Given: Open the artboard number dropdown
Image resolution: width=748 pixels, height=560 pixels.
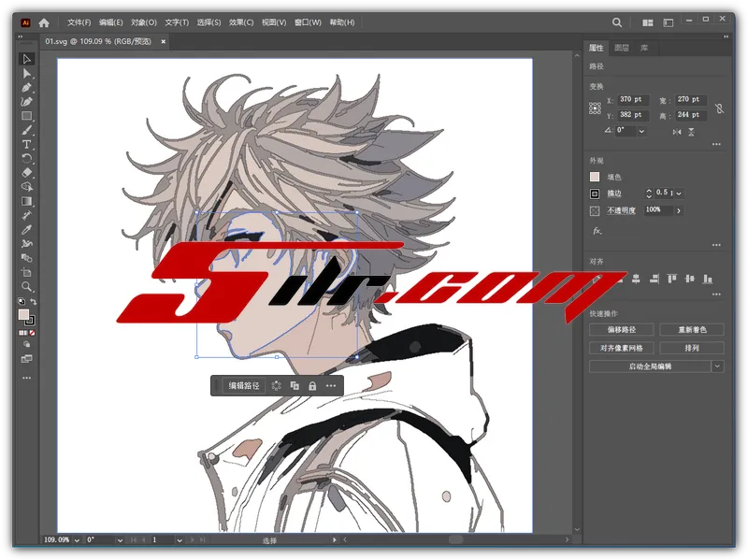Looking at the screenshot, I should click(180, 540).
